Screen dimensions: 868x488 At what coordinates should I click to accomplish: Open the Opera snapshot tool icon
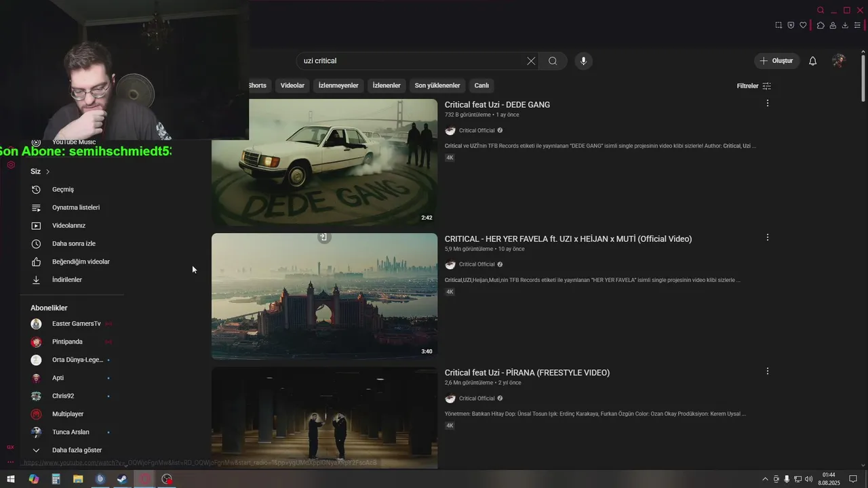(x=778, y=25)
